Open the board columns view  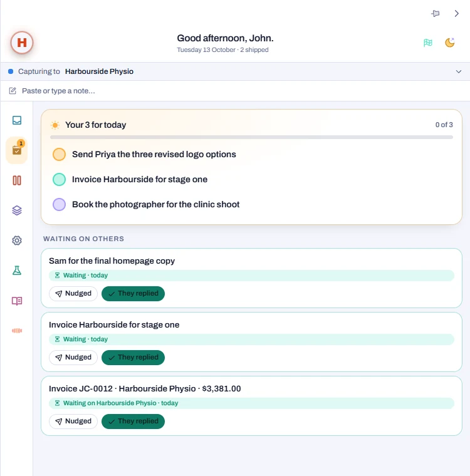click(17, 180)
